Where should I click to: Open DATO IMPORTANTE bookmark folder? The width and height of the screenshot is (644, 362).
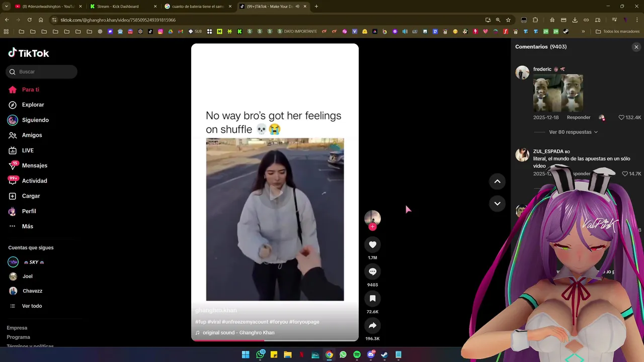point(297,31)
